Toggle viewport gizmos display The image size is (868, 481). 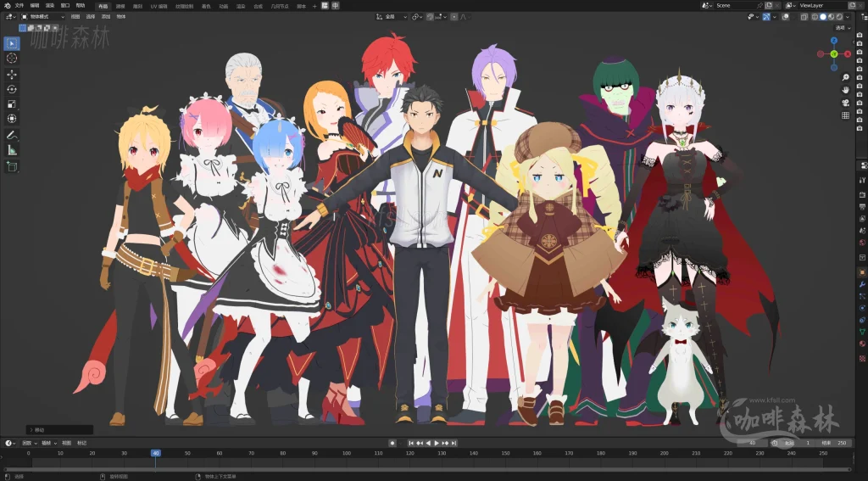(x=766, y=17)
